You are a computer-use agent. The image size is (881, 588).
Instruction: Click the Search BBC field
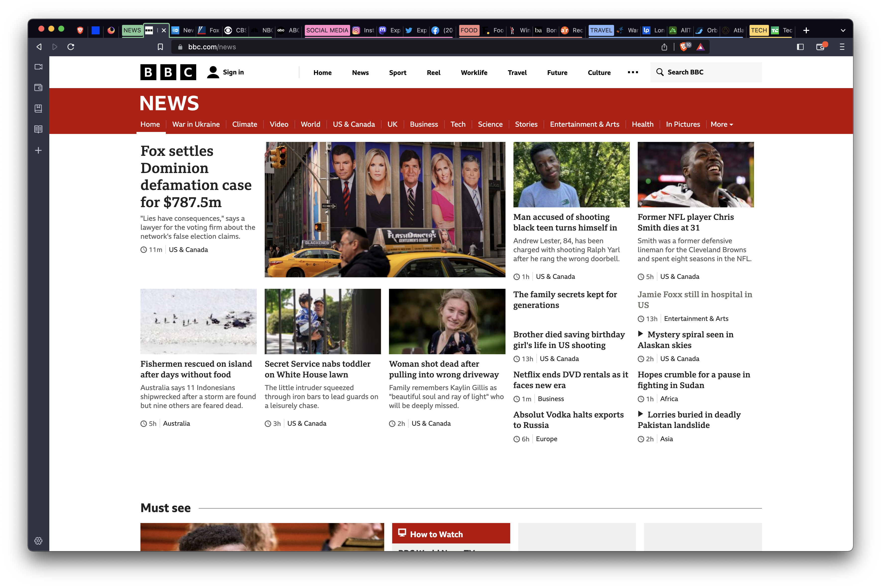pos(706,72)
